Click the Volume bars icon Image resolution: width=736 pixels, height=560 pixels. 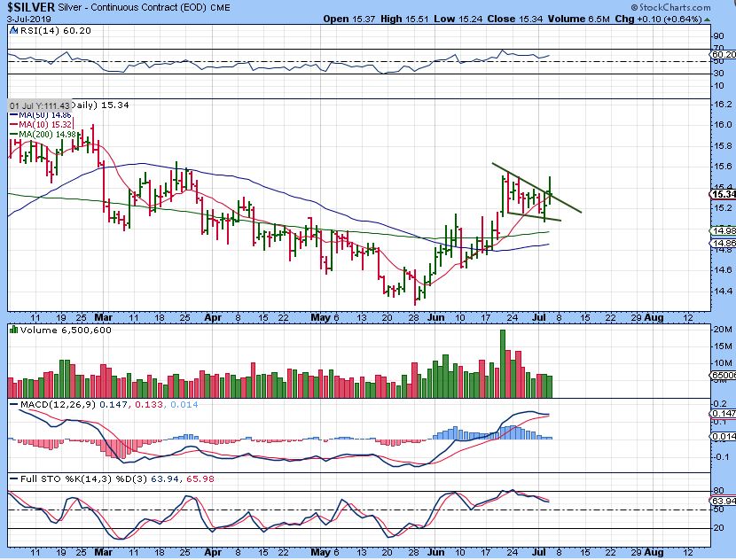(12, 330)
